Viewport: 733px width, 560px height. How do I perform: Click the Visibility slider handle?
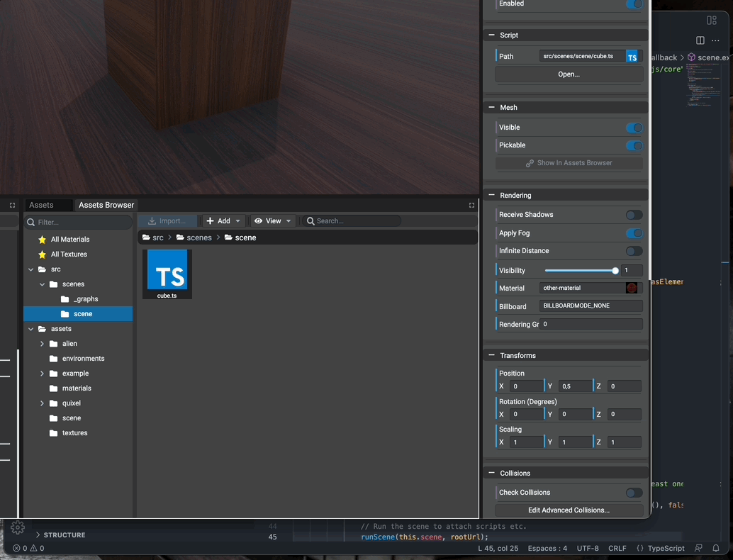(615, 271)
